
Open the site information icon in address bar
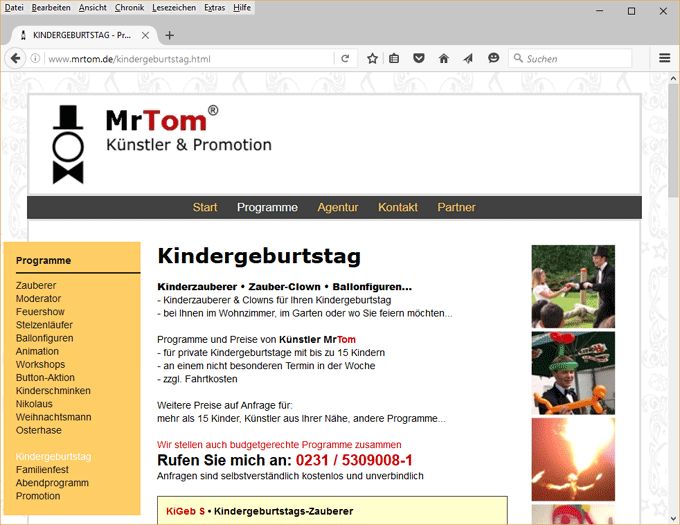point(35,58)
